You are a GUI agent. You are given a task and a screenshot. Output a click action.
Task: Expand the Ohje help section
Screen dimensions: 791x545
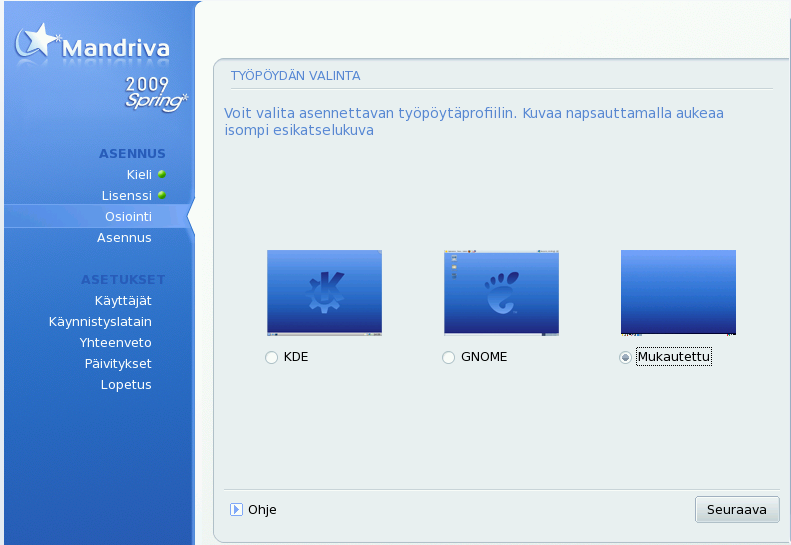pyautogui.click(x=236, y=510)
